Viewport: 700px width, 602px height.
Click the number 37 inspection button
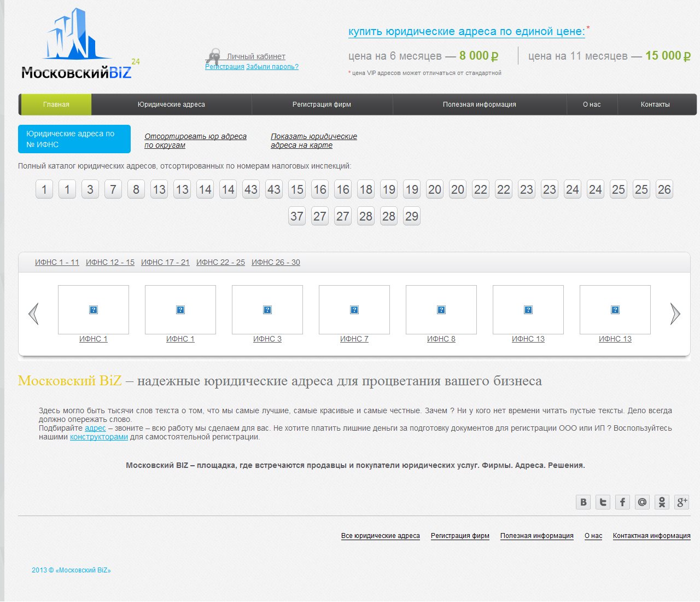pos(297,216)
